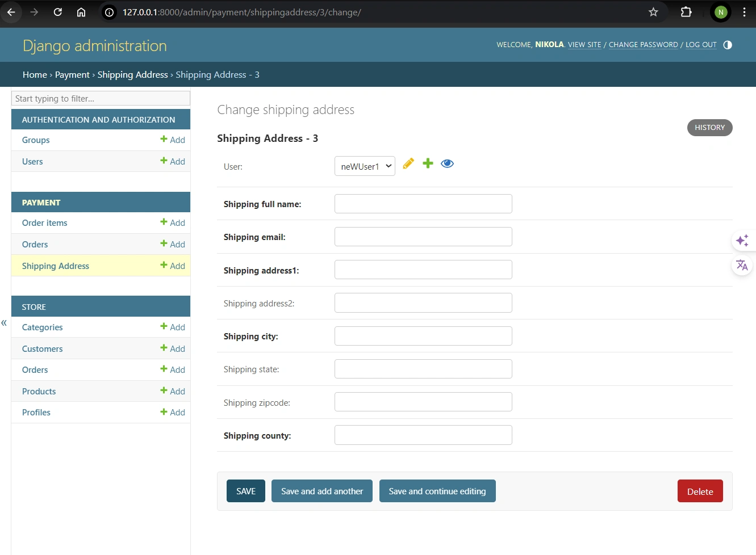The height and width of the screenshot is (555, 756).
Task: Add a new Customer
Action: 173,348
